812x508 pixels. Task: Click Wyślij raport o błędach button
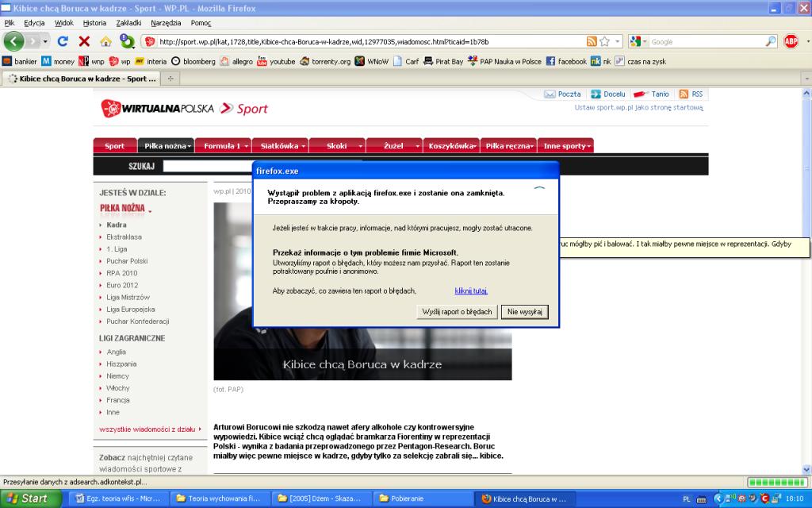tap(457, 311)
